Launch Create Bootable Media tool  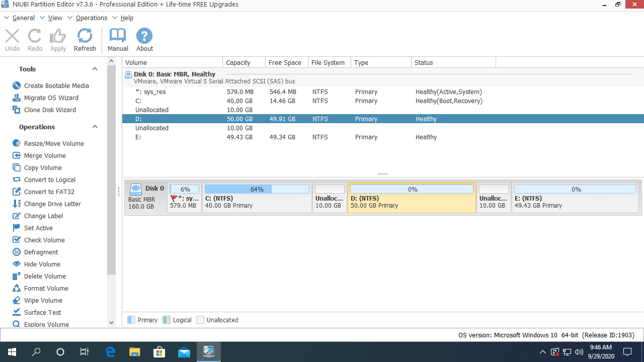(x=56, y=85)
